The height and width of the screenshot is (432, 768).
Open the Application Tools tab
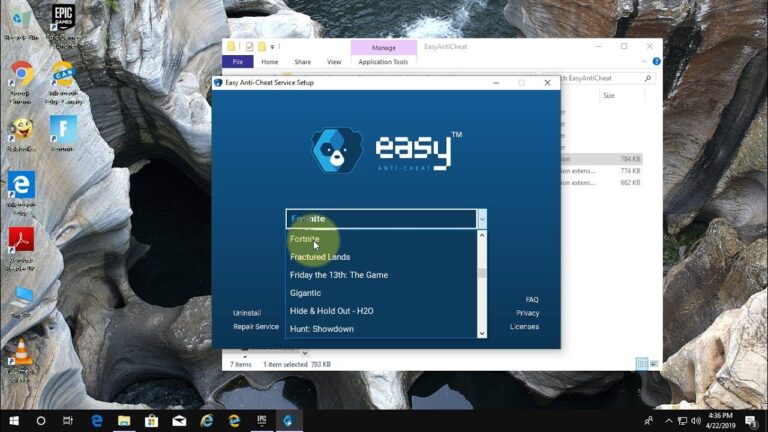pos(383,62)
